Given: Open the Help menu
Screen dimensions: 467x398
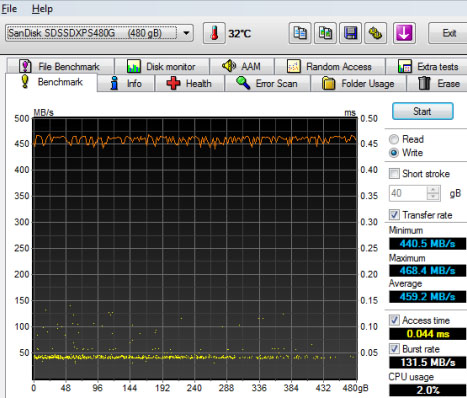Looking at the screenshot, I should point(42,9).
